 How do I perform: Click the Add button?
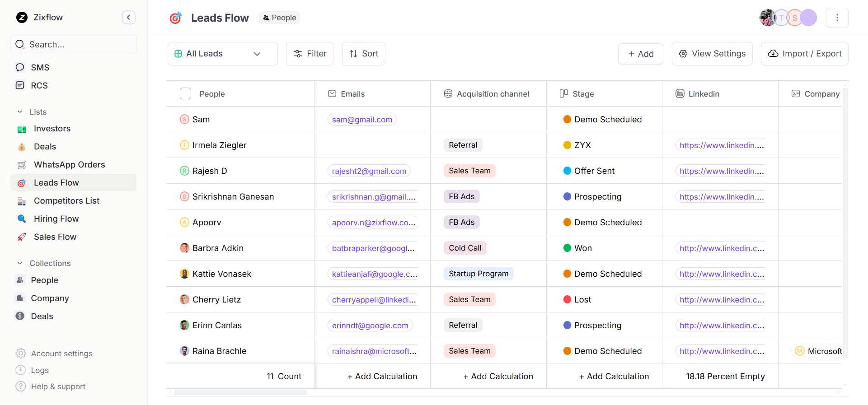tap(641, 54)
